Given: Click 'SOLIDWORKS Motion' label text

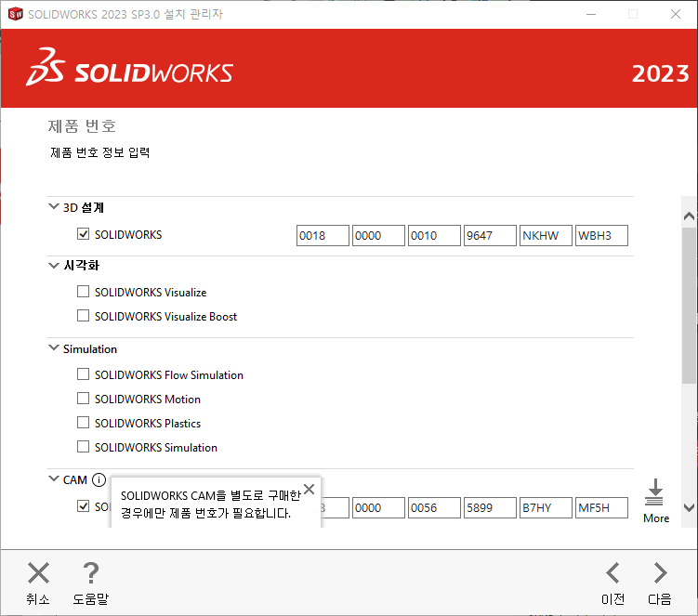Looking at the screenshot, I should [x=148, y=400].
